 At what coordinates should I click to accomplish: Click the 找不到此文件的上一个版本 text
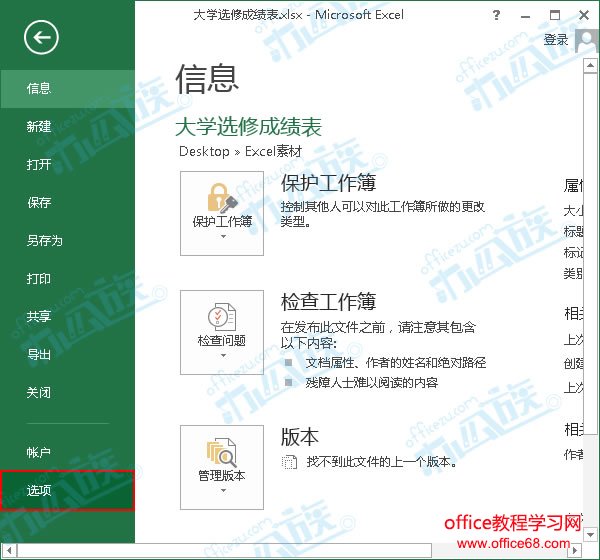coord(382,462)
